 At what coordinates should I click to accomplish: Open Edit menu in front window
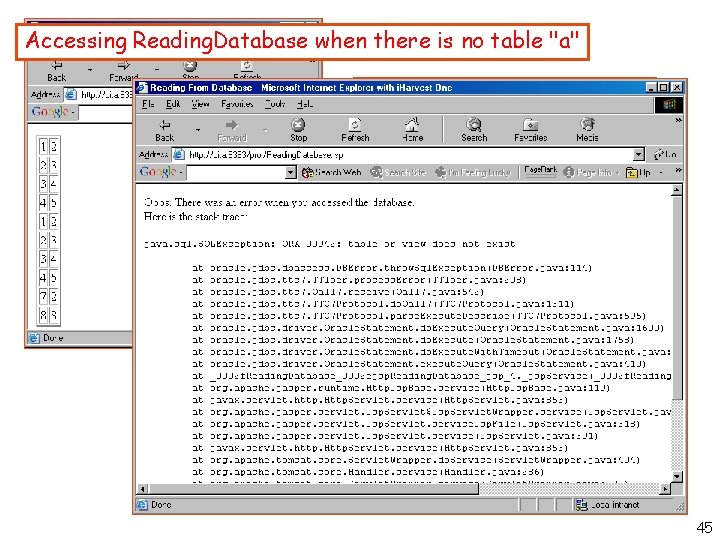click(x=173, y=105)
